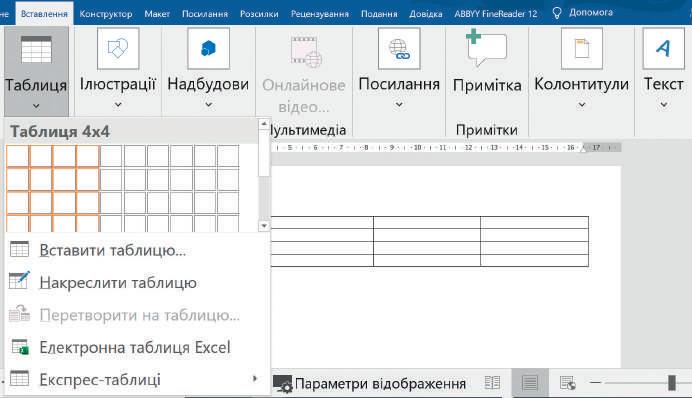Click the Excel spreadsheet icon in menu
This screenshot has height=398, width=692.
pyautogui.click(x=20, y=346)
